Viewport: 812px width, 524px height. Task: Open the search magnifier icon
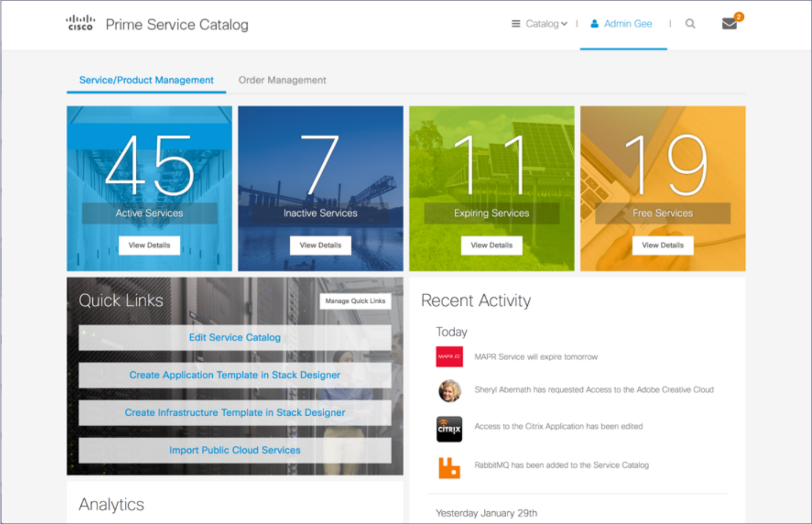691,24
